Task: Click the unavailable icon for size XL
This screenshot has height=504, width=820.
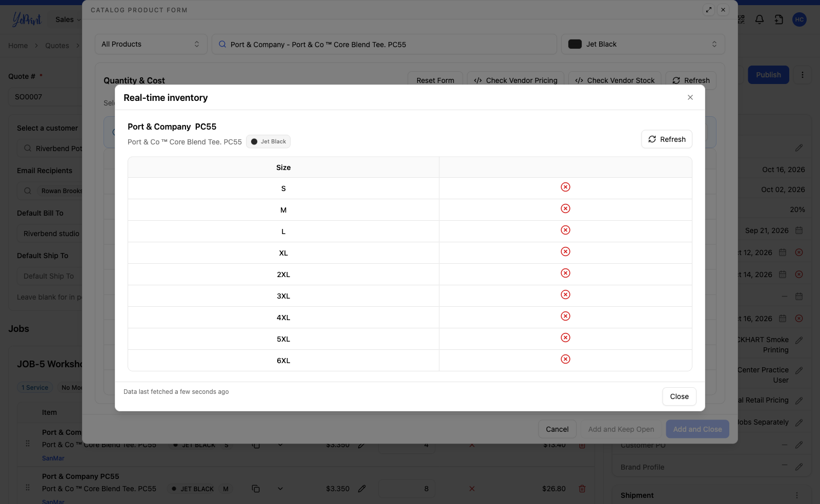Action: point(565,251)
